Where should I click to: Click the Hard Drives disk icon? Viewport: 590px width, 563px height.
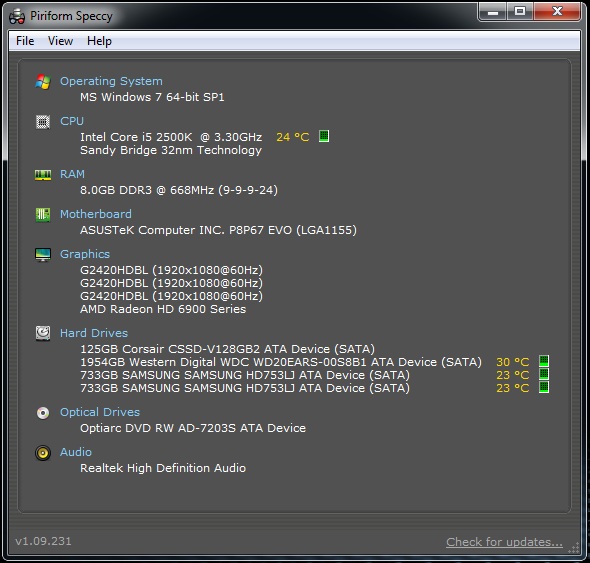pos(43,333)
